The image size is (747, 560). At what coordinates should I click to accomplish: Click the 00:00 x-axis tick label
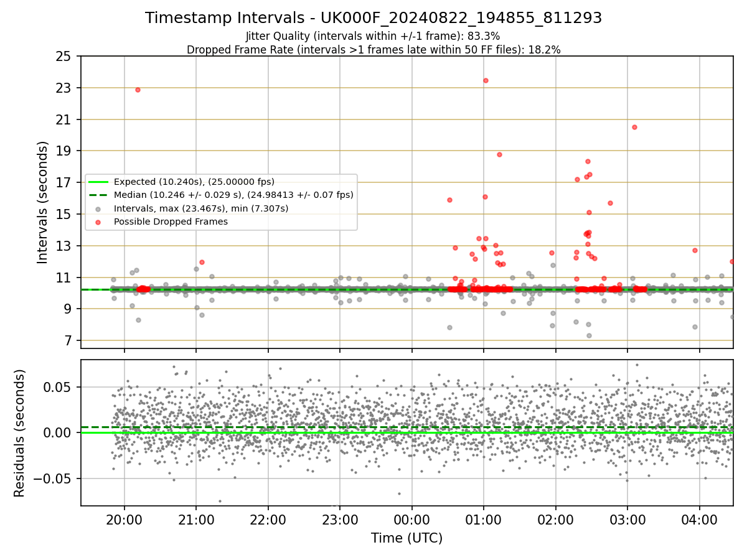(412, 519)
